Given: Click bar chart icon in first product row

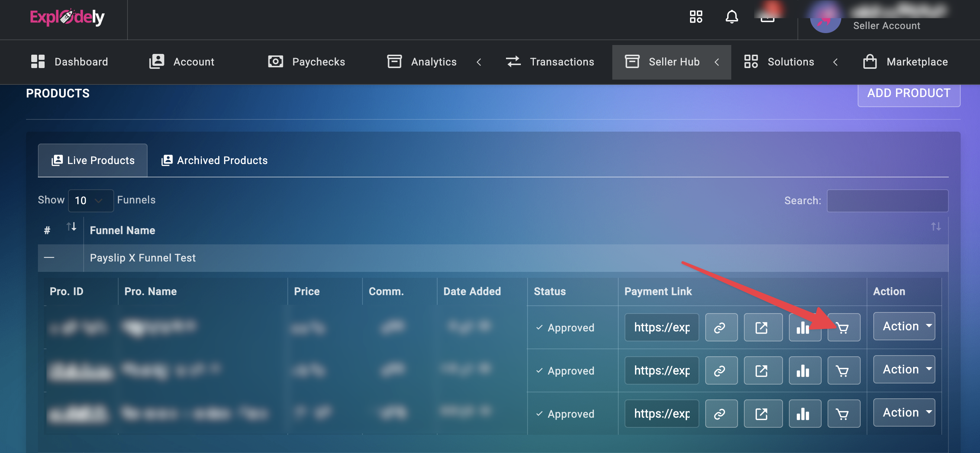Looking at the screenshot, I should click(804, 327).
